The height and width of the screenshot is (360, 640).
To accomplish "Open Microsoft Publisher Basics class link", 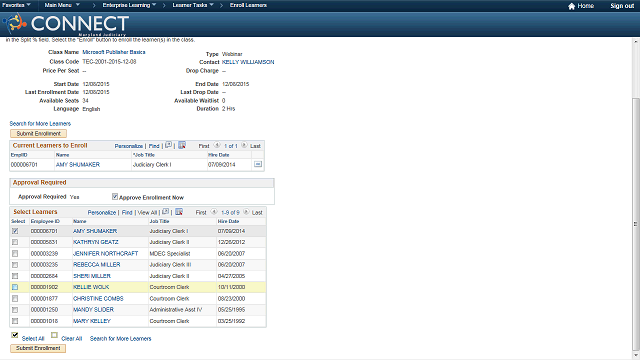I will [114, 52].
